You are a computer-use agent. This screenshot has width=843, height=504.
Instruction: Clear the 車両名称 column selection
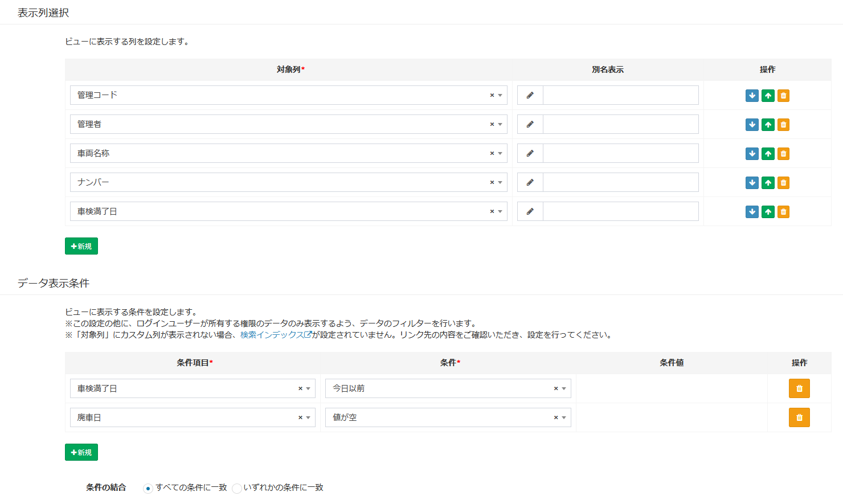(492, 153)
